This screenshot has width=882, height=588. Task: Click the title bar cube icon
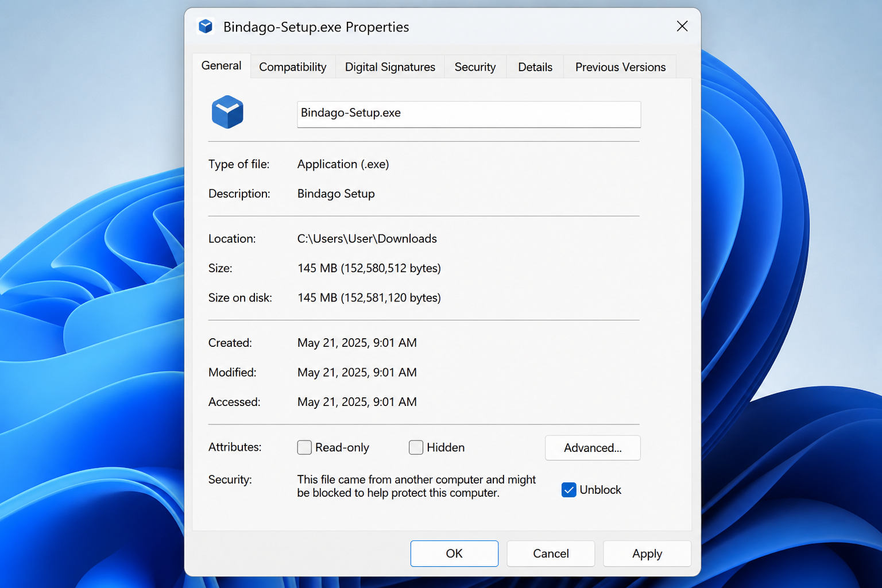tap(206, 26)
